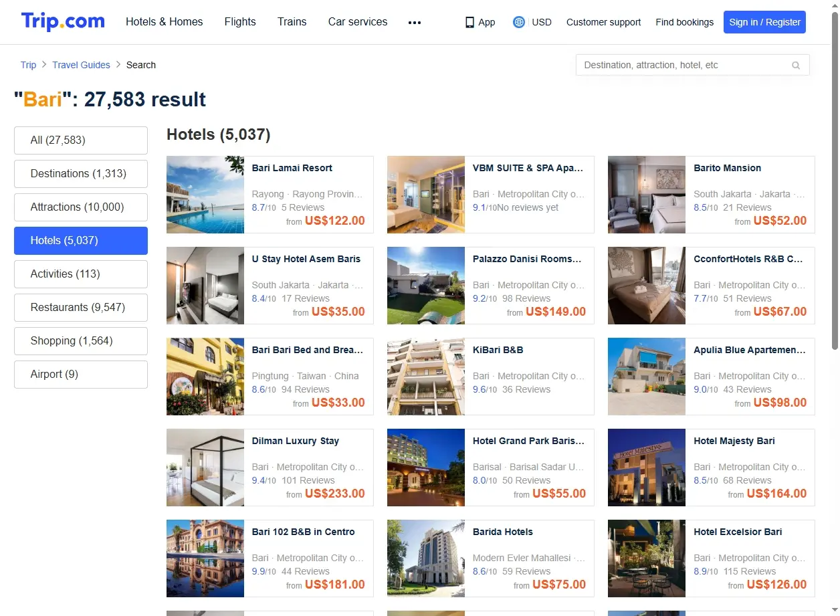This screenshot has width=840, height=616.
Task: Click US$33.00 price
Action: (338, 403)
